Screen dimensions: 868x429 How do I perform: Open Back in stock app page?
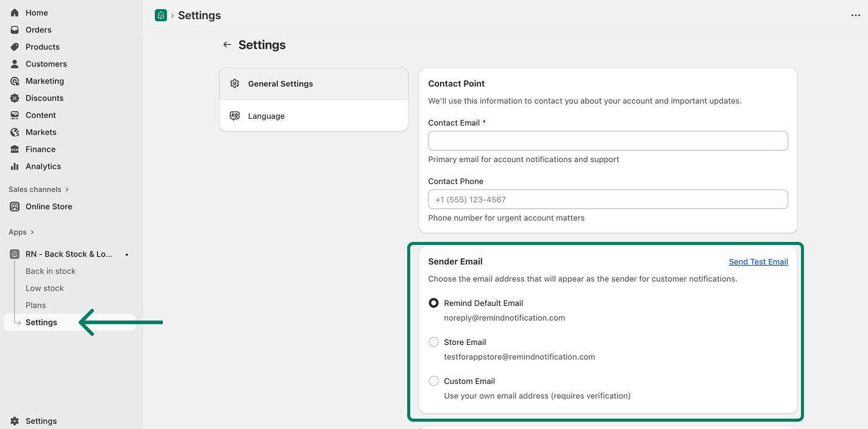(x=51, y=271)
